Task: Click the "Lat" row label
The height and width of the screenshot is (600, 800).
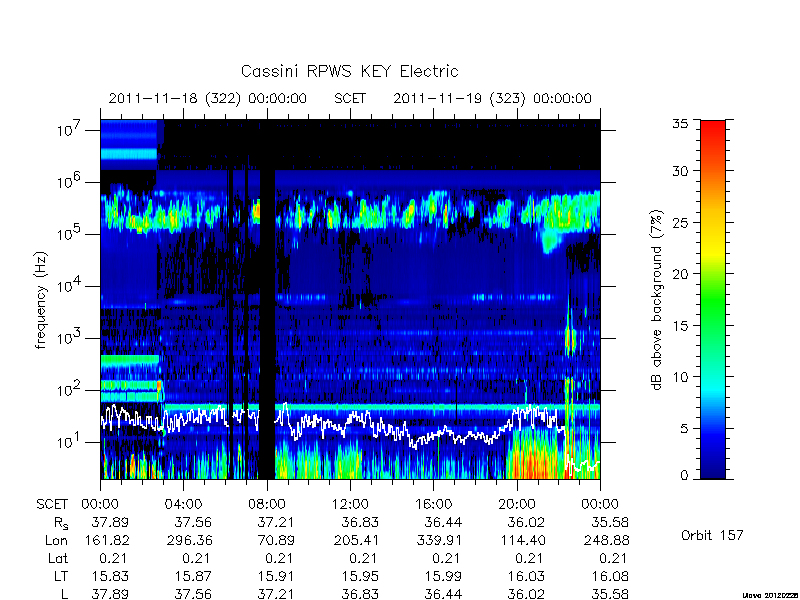Action: click(x=58, y=559)
